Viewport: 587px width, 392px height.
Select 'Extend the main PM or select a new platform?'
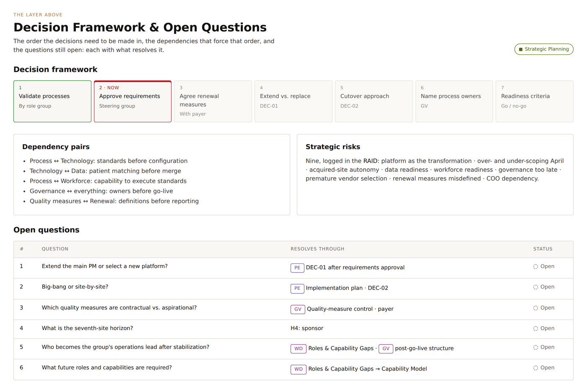point(105,266)
